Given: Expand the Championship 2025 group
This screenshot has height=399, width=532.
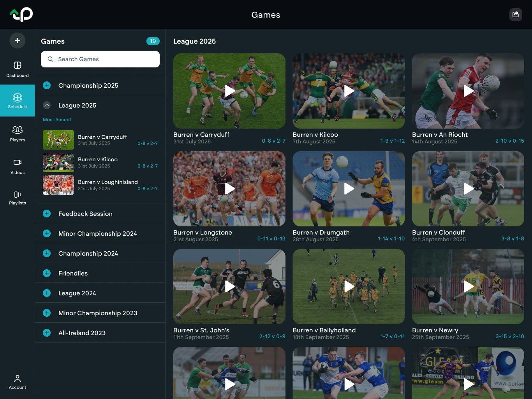Looking at the screenshot, I should pos(47,85).
